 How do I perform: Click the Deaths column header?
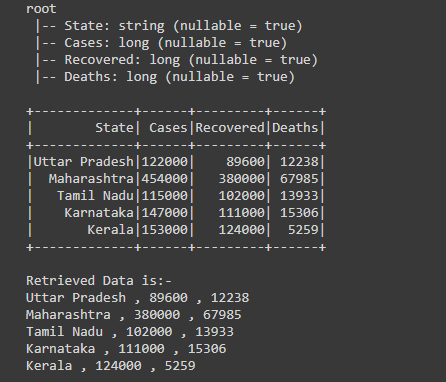pos(295,128)
